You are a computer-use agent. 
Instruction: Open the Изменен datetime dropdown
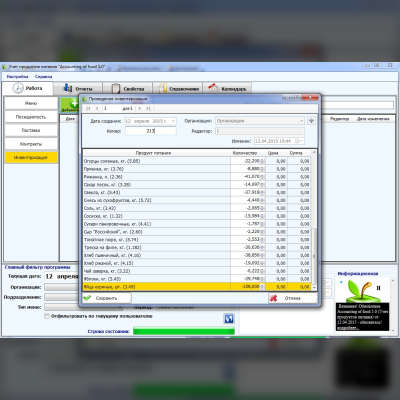pos(301,141)
